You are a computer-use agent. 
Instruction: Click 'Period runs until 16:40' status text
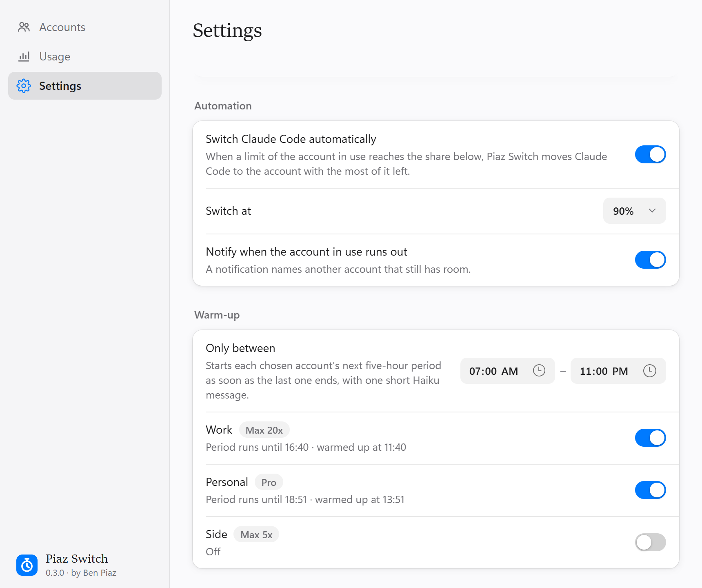click(257, 447)
